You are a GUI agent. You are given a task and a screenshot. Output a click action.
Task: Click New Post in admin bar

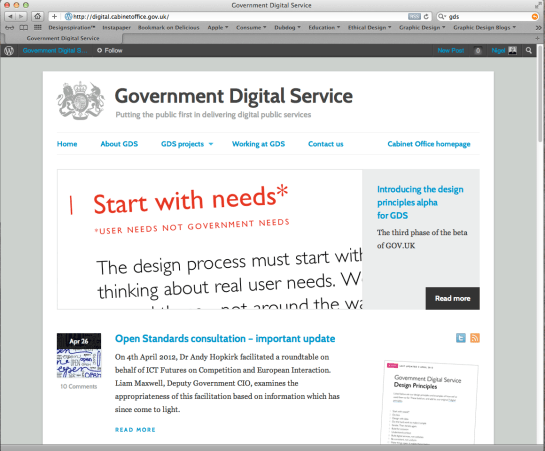pyautogui.click(x=451, y=51)
